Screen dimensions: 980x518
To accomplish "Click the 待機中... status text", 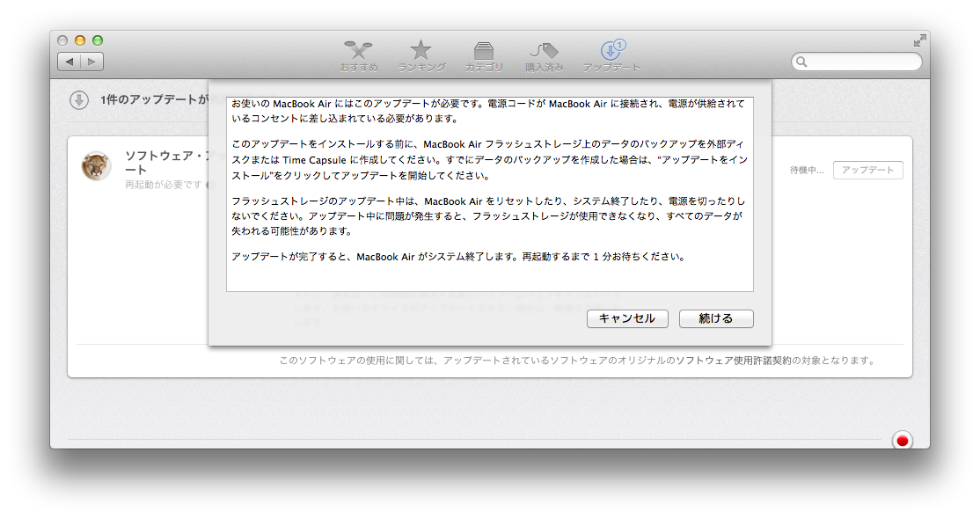I will tap(806, 170).
